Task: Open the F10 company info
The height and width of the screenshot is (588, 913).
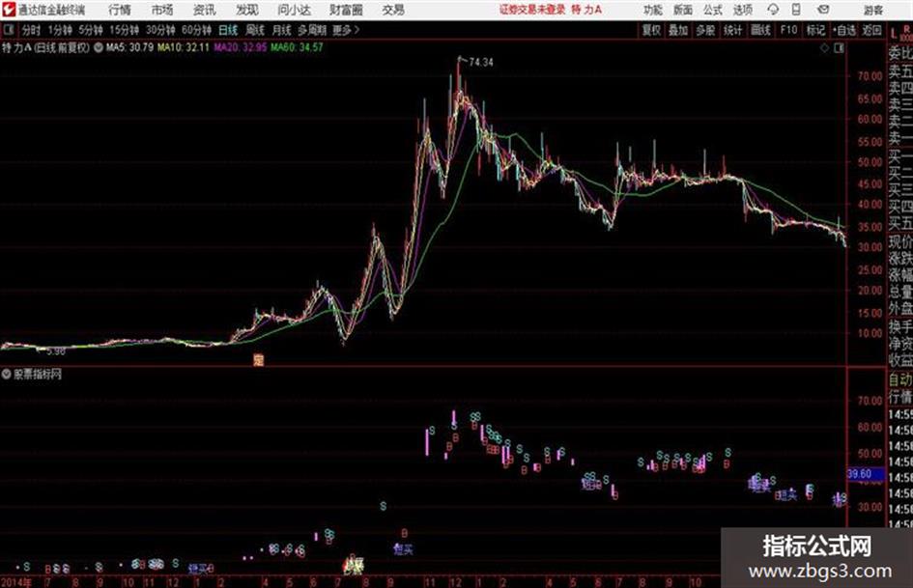Action: click(x=788, y=30)
